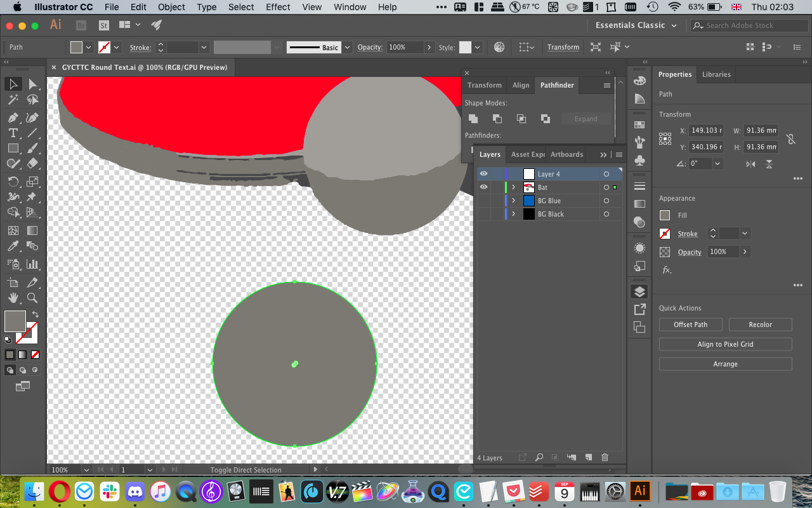
Task: Create a new layer in the Layers panel
Action: coord(588,457)
